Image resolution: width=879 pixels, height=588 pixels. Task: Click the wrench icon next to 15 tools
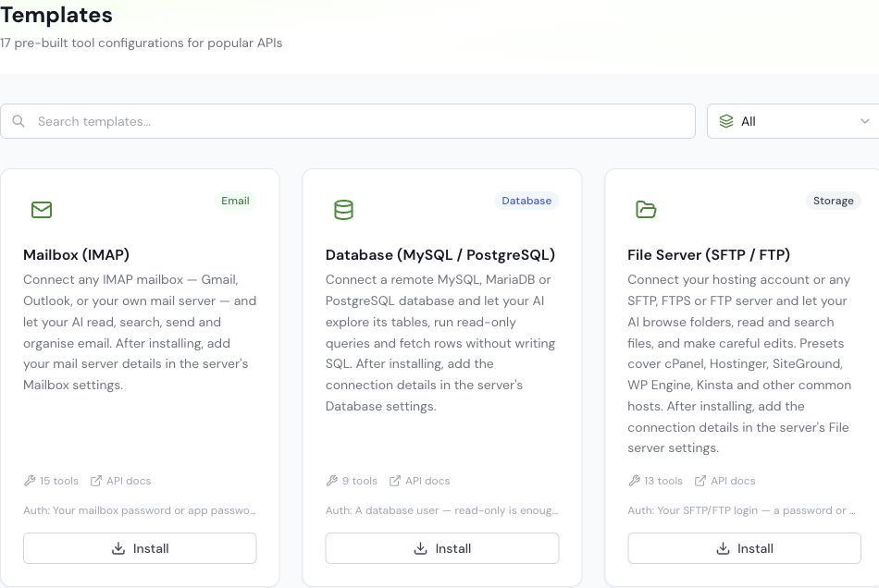point(30,481)
